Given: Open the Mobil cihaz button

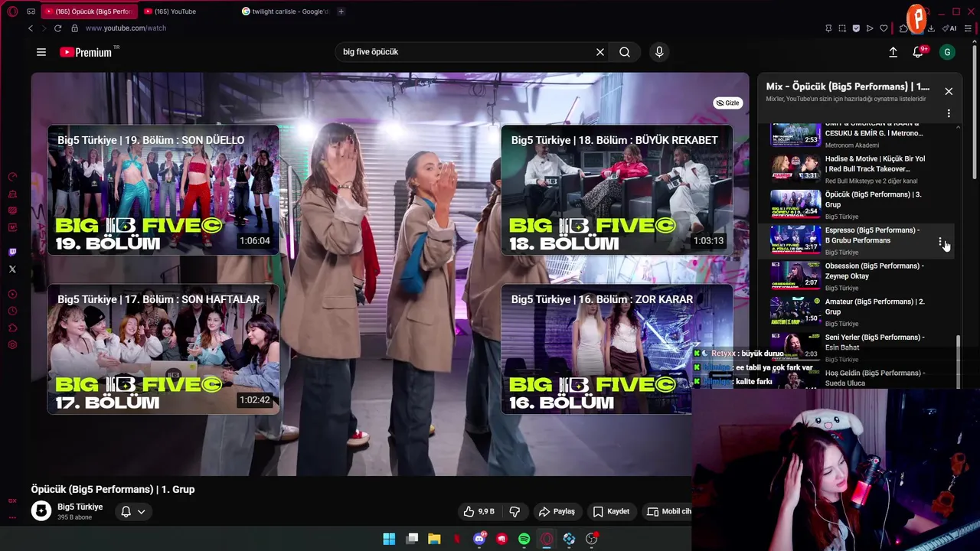Looking at the screenshot, I should point(667,511).
